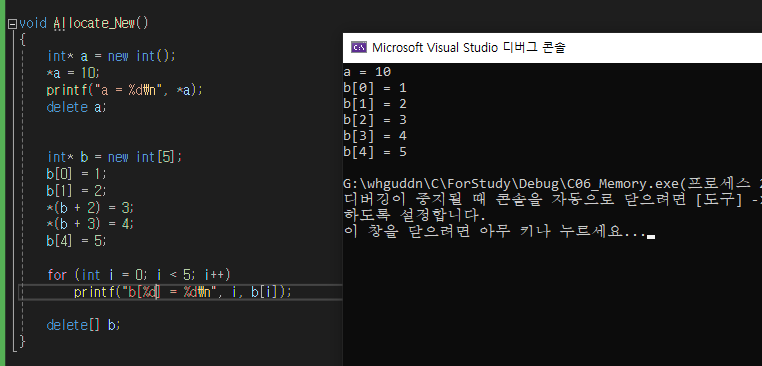Click the code line 'b[1] = 2;'

pos(76,190)
